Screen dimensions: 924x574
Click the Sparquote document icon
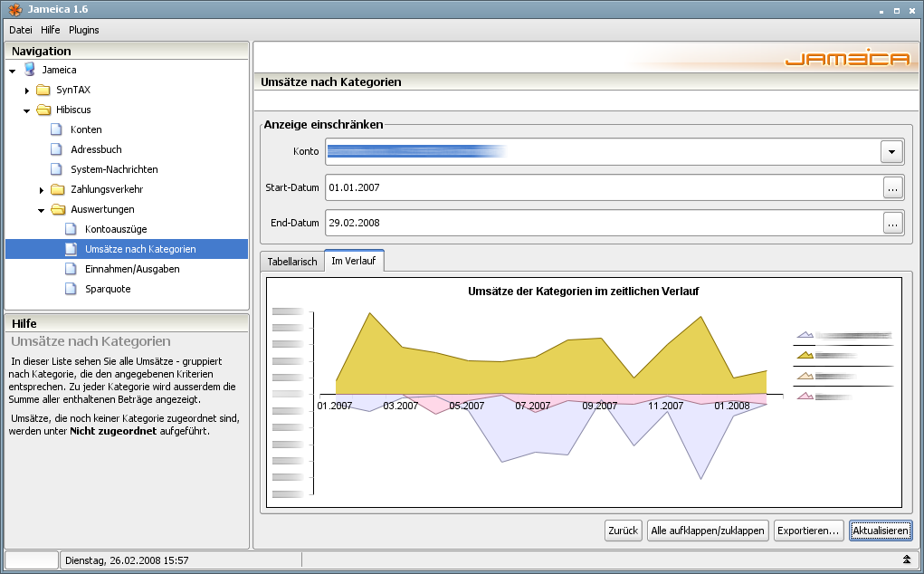pyautogui.click(x=71, y=289)
